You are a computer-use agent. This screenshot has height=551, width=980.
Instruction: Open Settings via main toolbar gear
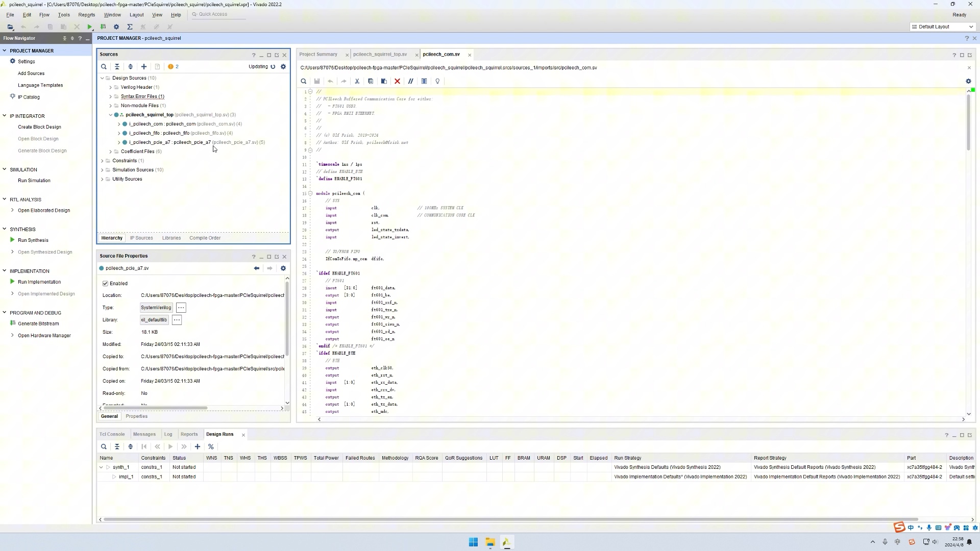(x=116, y=27)
